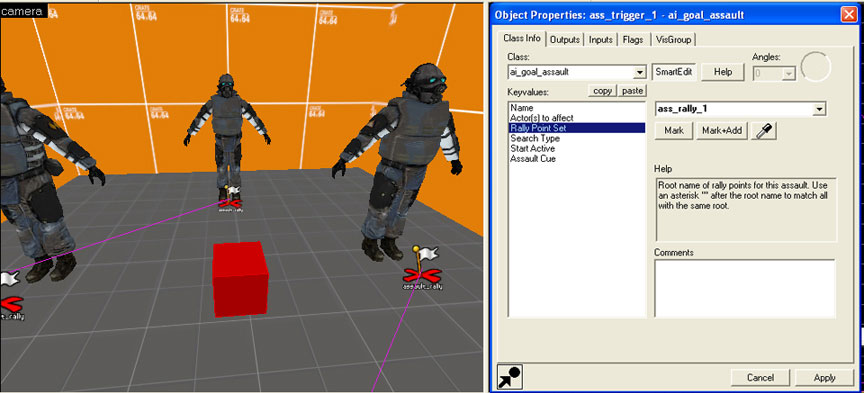Switch to the VisGroup tab

(x=674, y=40)
